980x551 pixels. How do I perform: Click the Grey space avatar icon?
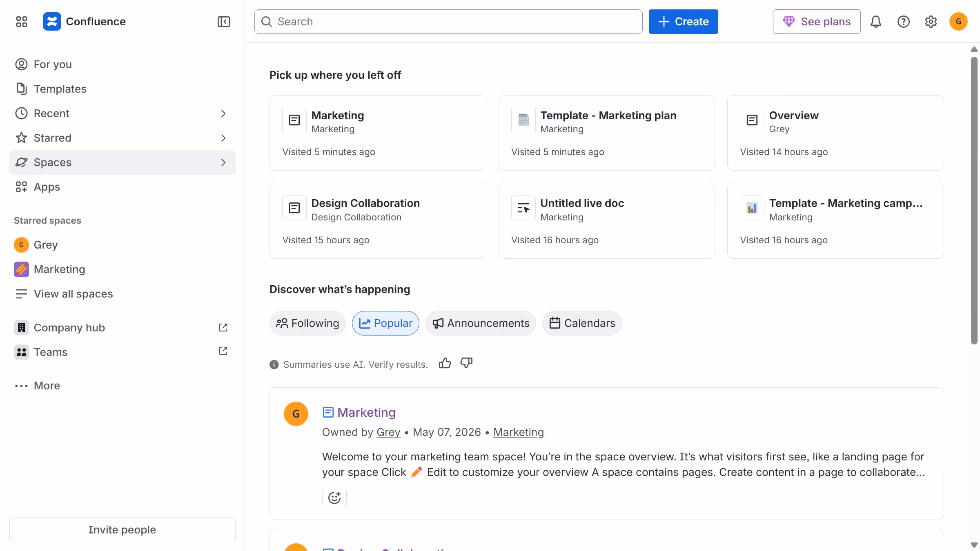tap(21, 245)
